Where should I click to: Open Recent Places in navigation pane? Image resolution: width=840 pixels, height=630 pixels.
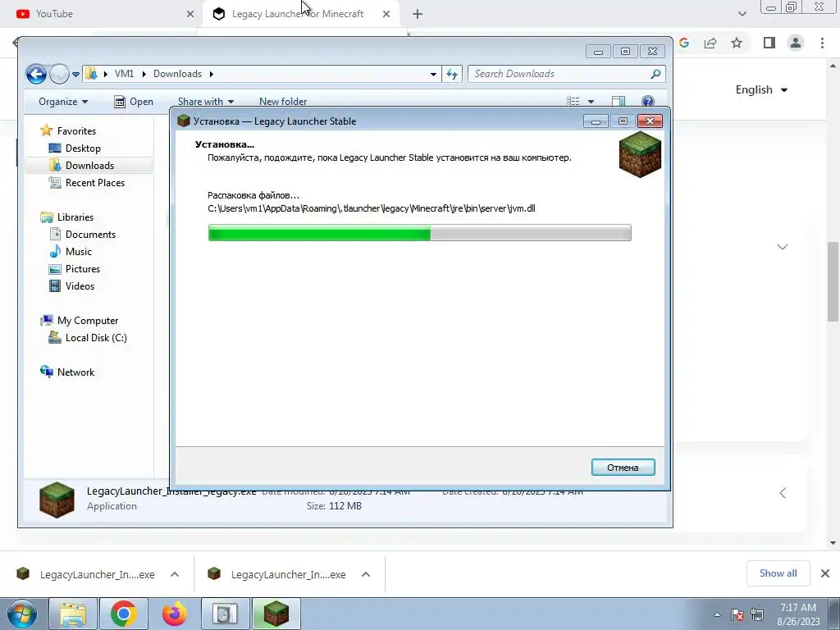tap(86, 183)
